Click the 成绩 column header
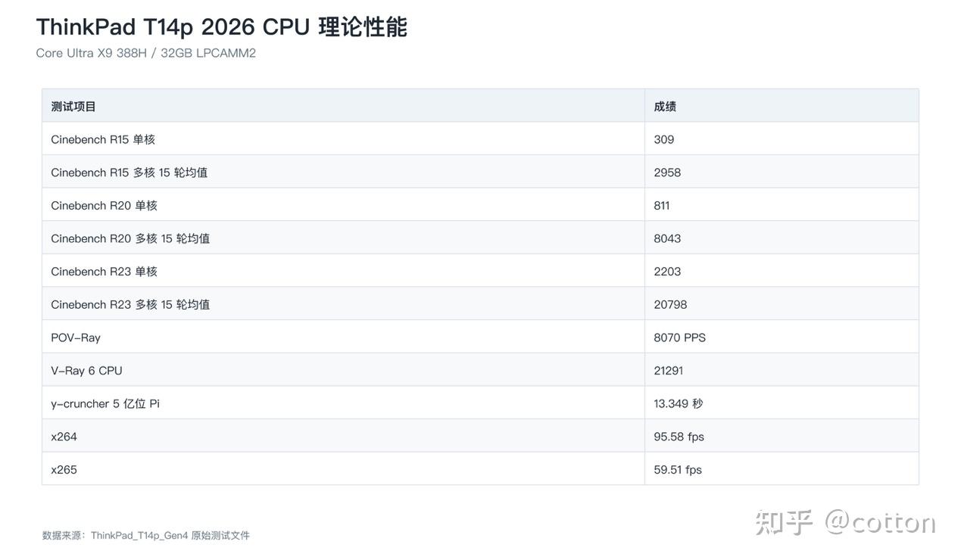The width and height of the screenshot is (961, 560). coord(665,107)
